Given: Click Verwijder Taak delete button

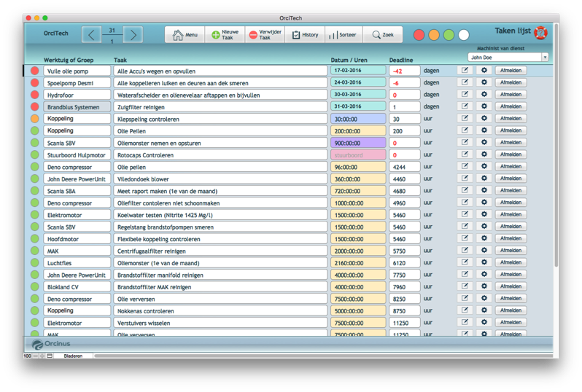Looking at the screenshot, I should [263, 35].
